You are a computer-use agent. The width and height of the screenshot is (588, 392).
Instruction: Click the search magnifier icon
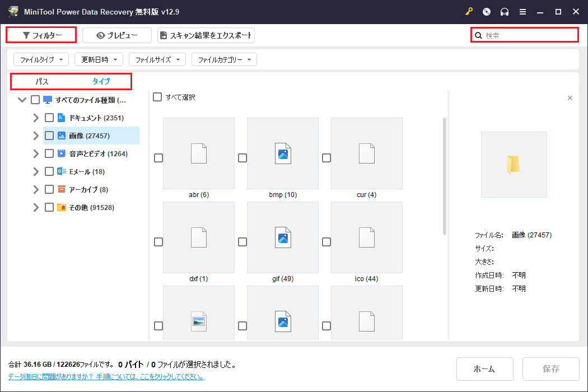[478, 35]
